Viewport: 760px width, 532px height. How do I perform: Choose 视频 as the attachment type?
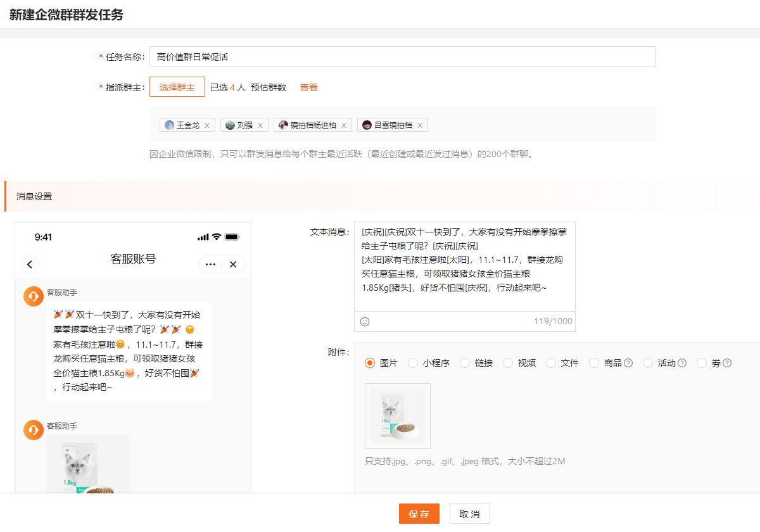[508, 363]
